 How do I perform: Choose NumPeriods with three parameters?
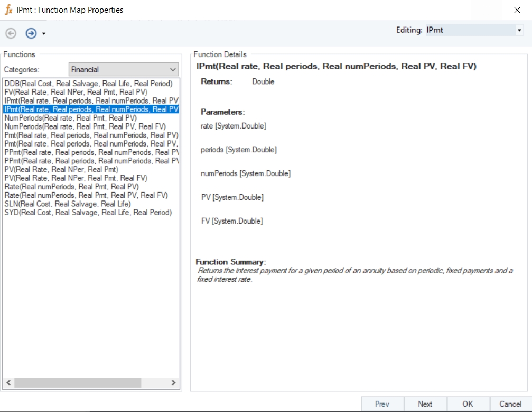pyautogui.click(x=70, y=118)
